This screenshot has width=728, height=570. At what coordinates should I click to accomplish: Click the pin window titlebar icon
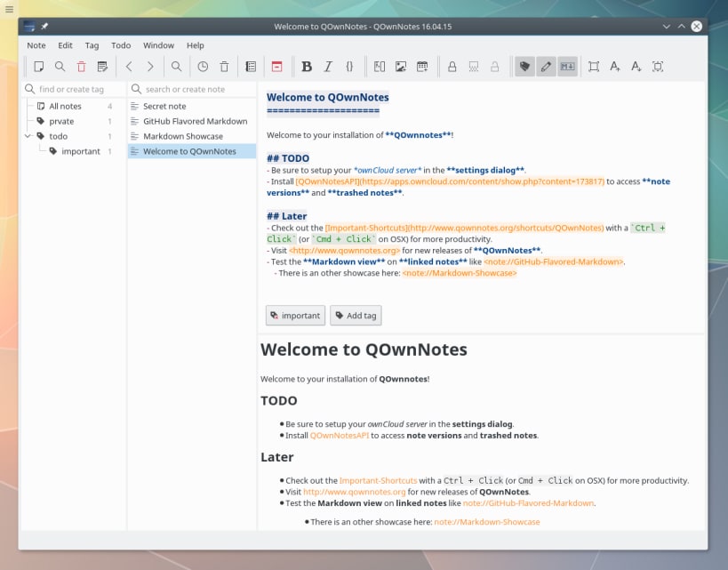tap(44, 27)
